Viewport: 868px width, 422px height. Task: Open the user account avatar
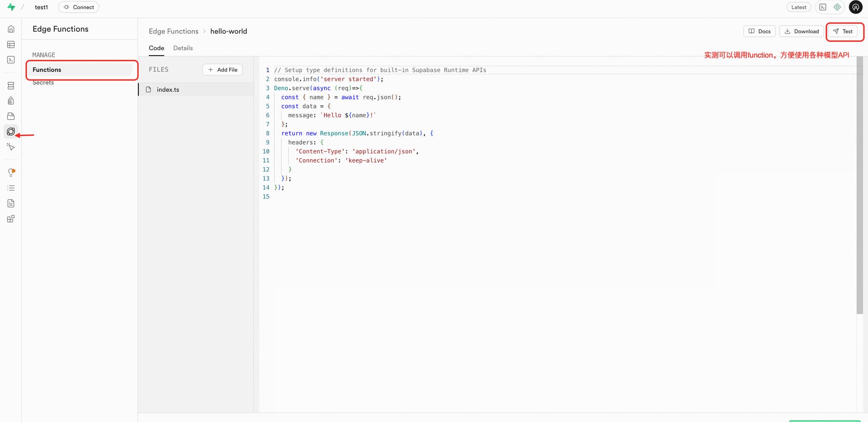[x=855, y=7]
